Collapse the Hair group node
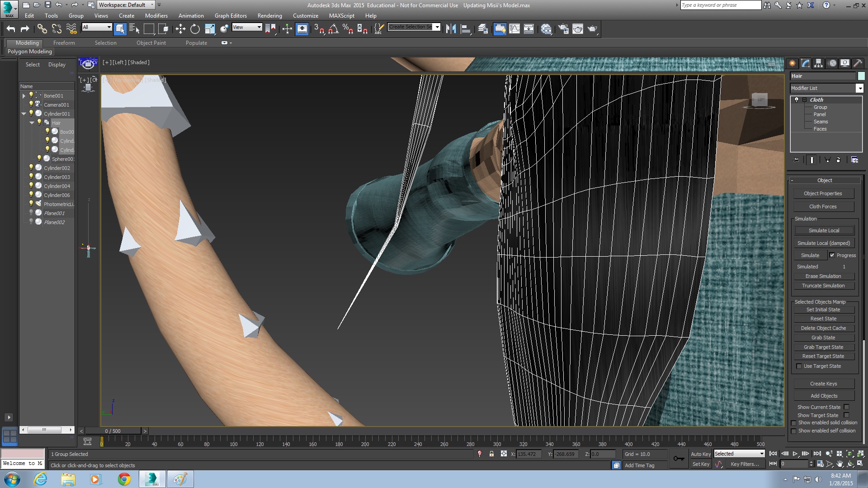The height and width of the screenshot is (488, 868). tap(32, 123)
